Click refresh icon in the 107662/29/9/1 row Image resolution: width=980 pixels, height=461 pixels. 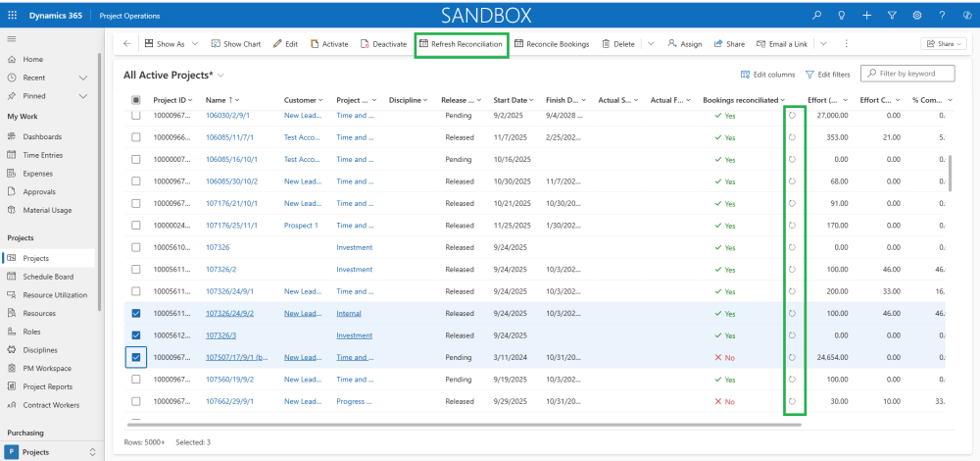pos(793,401)
